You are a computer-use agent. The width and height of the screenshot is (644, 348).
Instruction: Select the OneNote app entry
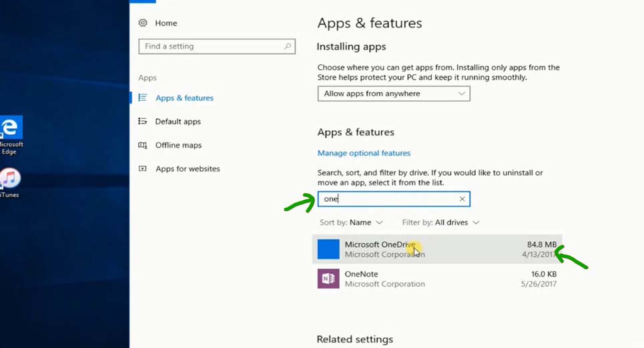click(x=437, y=279)
